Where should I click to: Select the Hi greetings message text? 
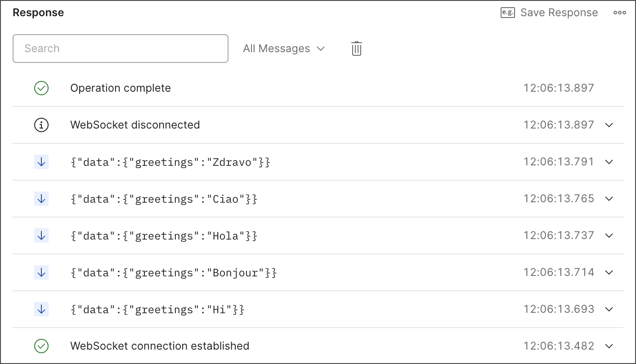157,309
